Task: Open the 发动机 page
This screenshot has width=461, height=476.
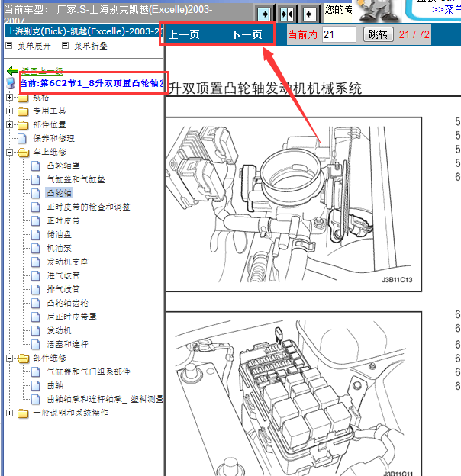Action: click(60, 330)
